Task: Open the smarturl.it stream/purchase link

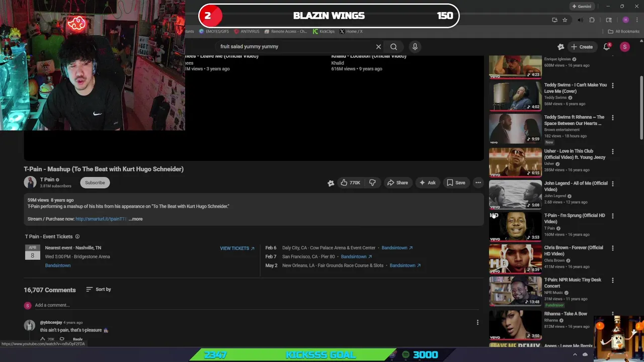Action: 101,219
